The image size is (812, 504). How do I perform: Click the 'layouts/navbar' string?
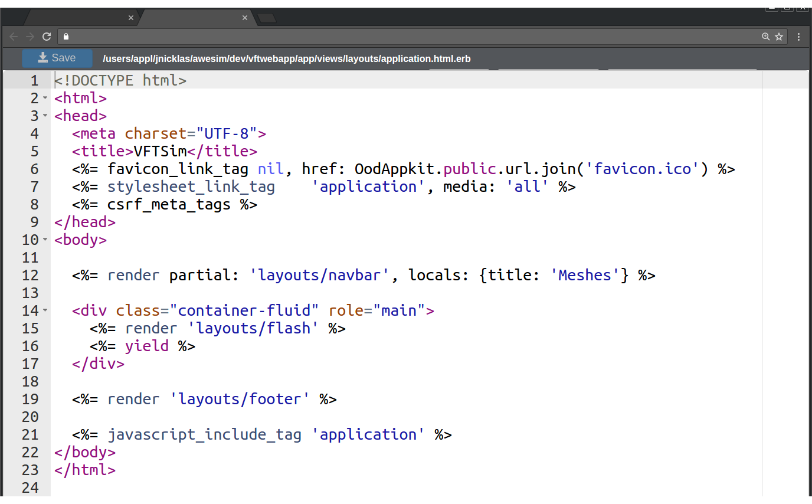(320, 275)
